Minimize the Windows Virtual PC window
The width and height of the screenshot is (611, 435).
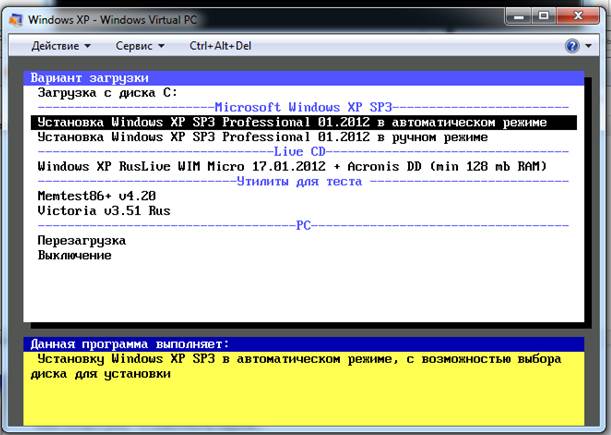point(518,16)
